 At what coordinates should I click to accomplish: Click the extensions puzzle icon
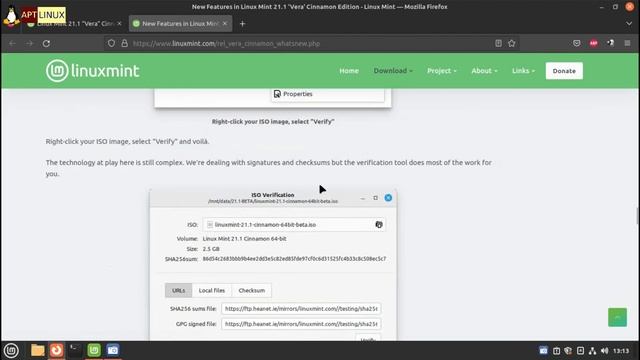[x=611, y=43]
